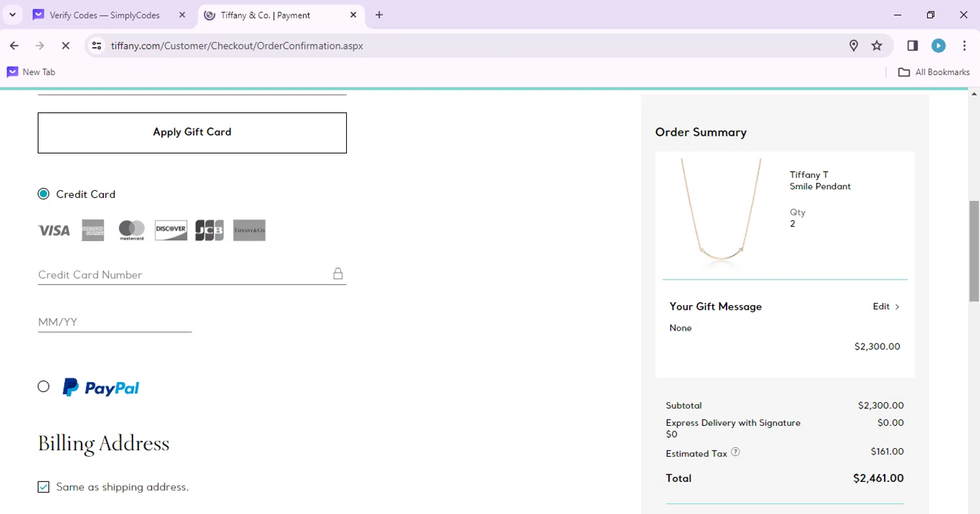Click the Qty label in Order Summary

click(797, 212)
